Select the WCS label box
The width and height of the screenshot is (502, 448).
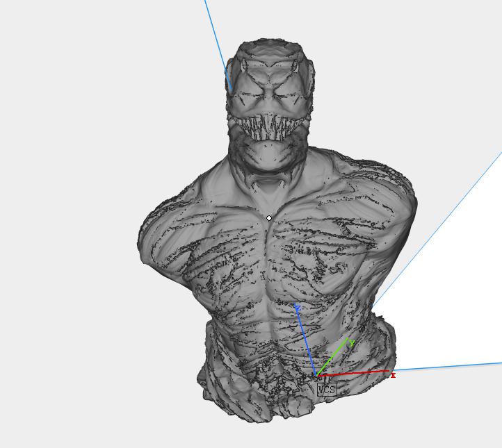(x=327, y=389)
